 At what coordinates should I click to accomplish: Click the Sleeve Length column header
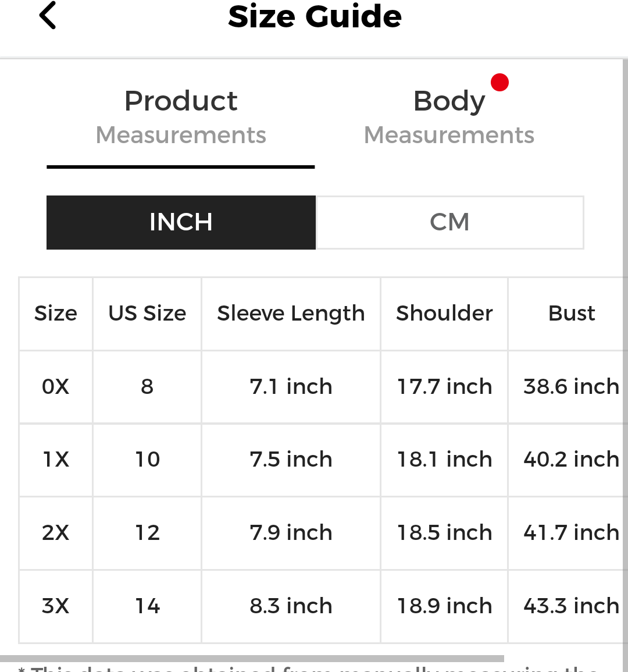291,314
